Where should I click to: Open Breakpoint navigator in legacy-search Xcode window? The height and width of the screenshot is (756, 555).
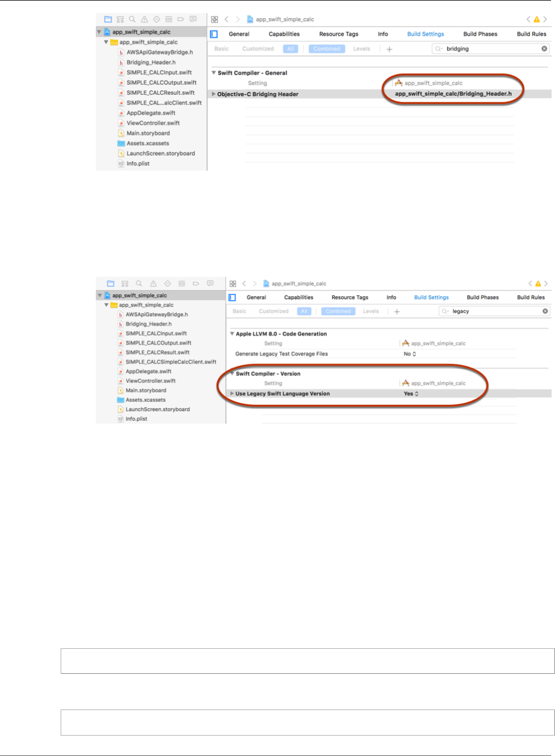(x=196, y=284)
